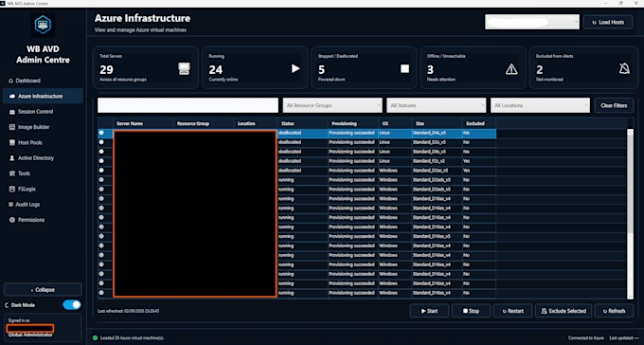Click the "Needs attention" card caption

tap(440, 80)
